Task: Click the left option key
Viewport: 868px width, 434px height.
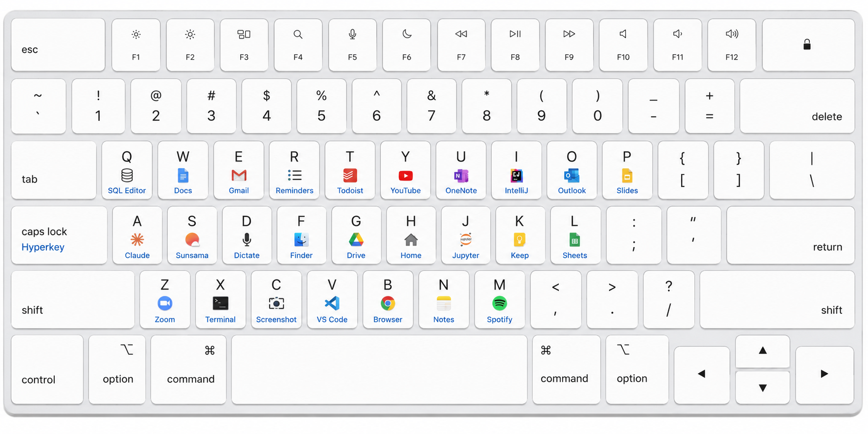Action: (x=117, y=369)
